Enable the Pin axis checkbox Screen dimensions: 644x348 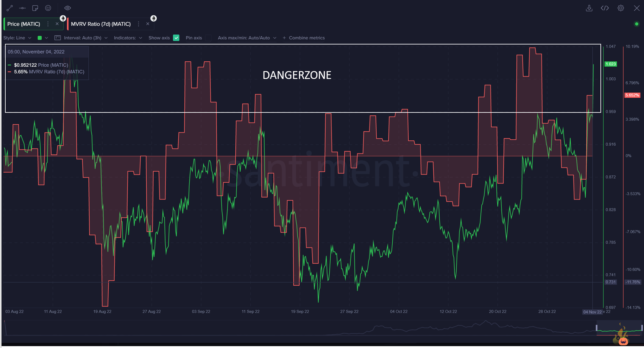(208, 38)
